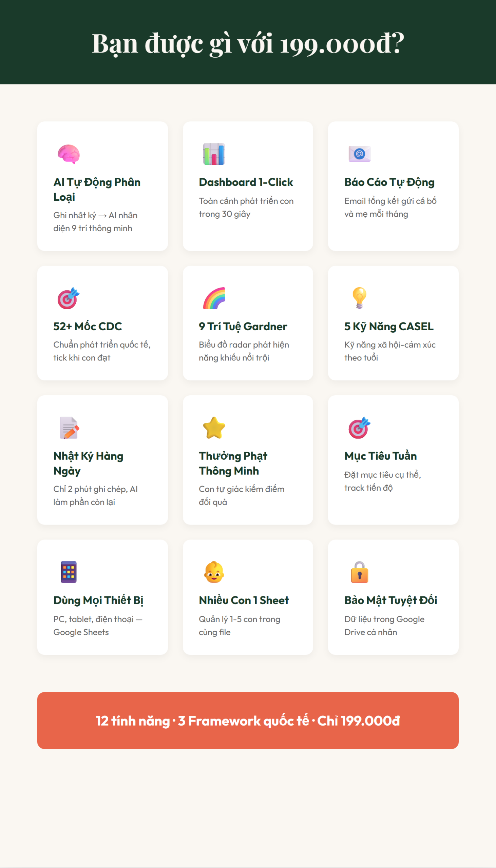Viewport: 496px width, 868px height.
Task: Click the purple mobile device icon
Action: (x=69, y=572)
